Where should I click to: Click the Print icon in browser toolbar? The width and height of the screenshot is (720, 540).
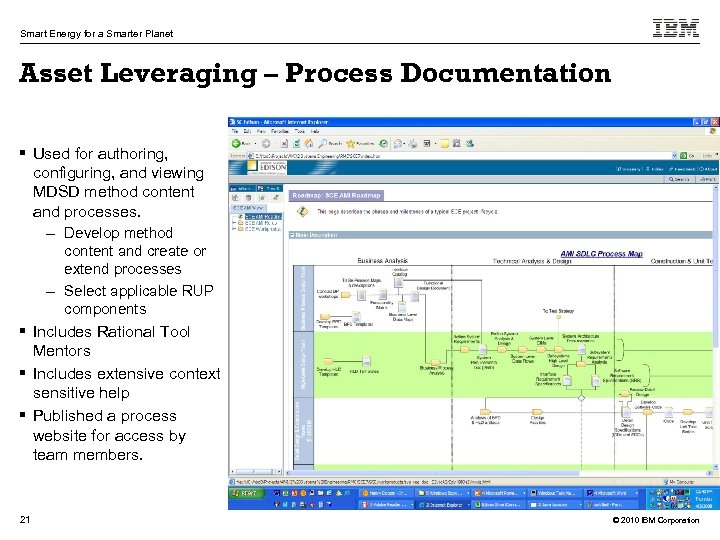coord(413,144)
